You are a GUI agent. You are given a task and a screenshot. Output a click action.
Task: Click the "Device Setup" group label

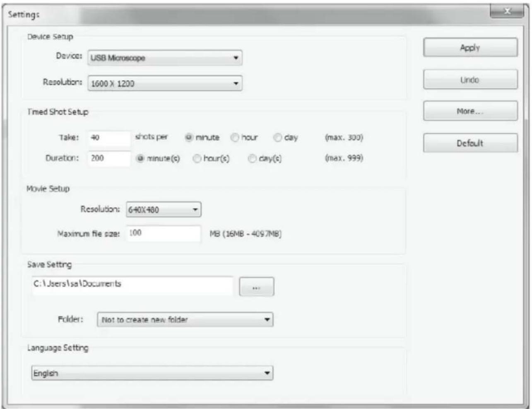tap(50, 37)
